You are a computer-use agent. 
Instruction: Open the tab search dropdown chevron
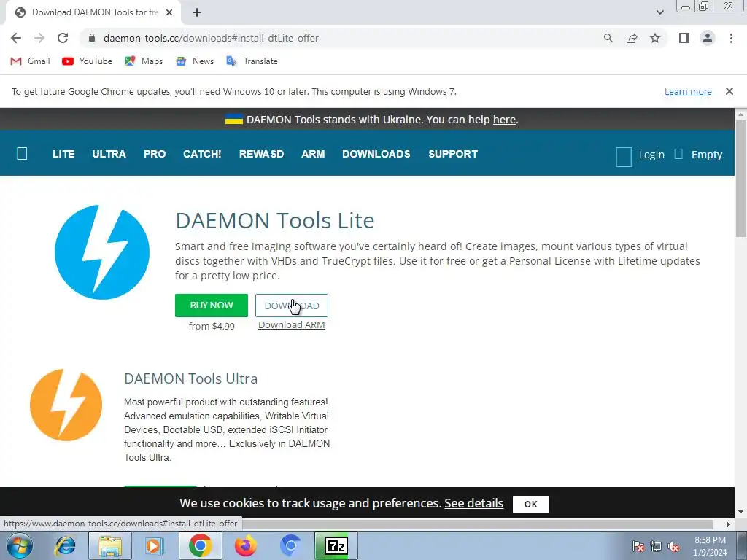(659, 12)
